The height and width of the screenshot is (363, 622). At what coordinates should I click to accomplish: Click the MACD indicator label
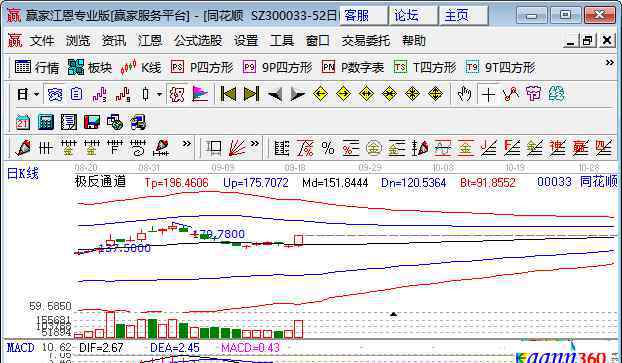point(21,348)
